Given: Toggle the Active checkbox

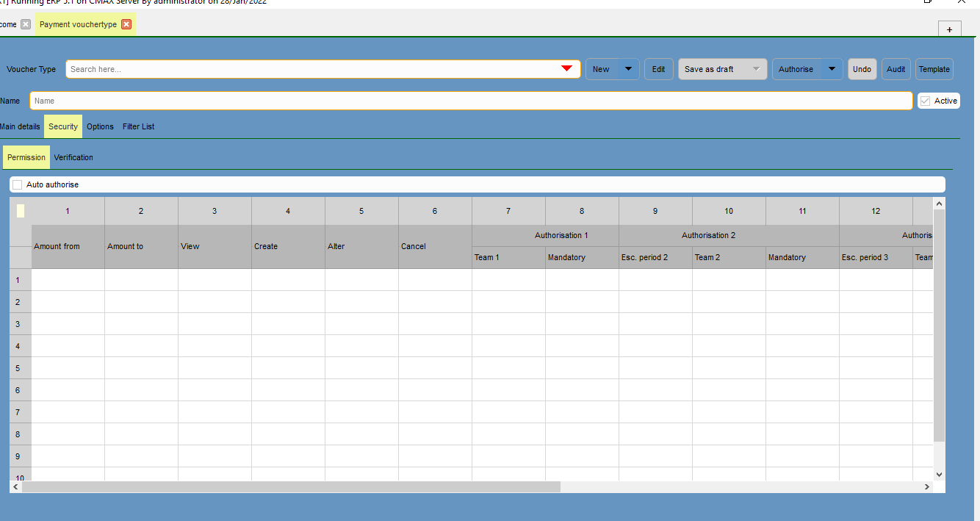Looking at the screenshot, I should coord(926,101).
